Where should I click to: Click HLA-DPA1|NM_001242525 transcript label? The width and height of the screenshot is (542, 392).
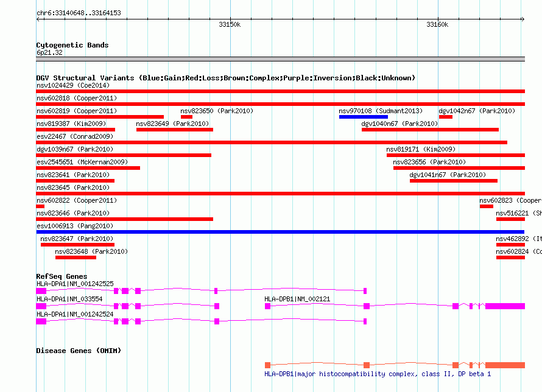tap(75, 284)
